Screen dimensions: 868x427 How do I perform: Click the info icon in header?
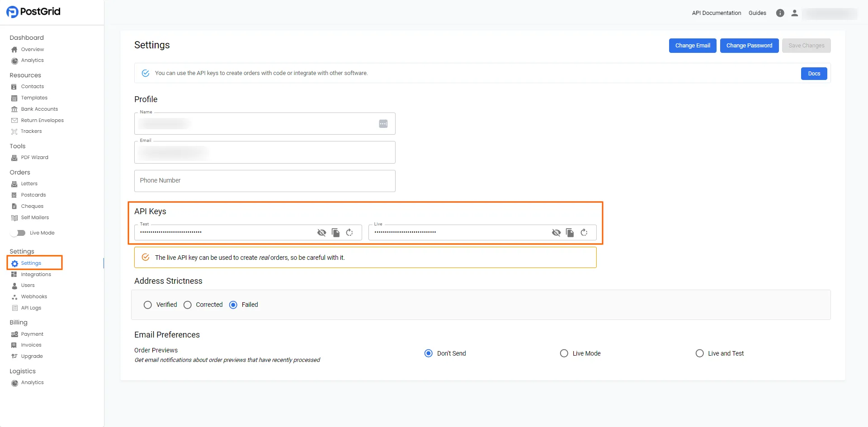tap(780, 13)
